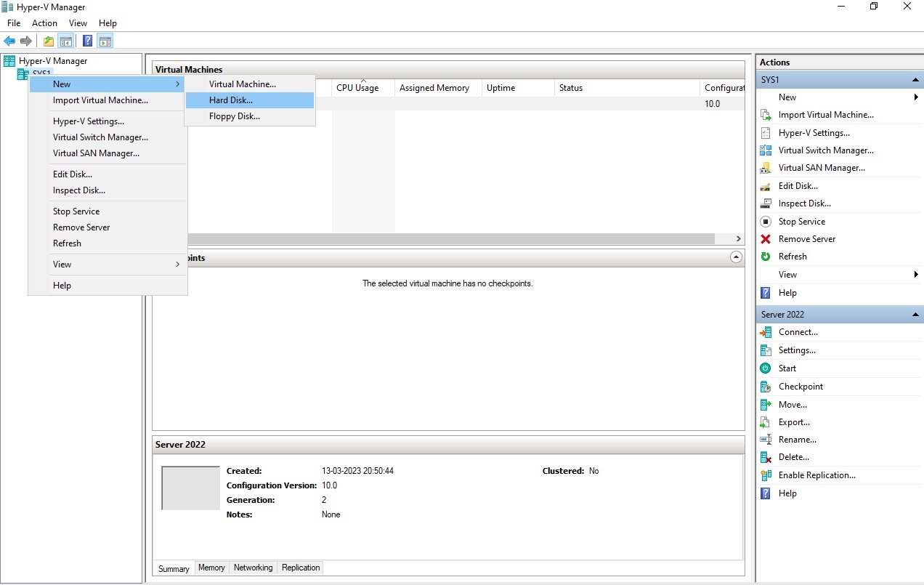
Task: Open the Help menu in menu bar
Action: (x=108, y=23)
